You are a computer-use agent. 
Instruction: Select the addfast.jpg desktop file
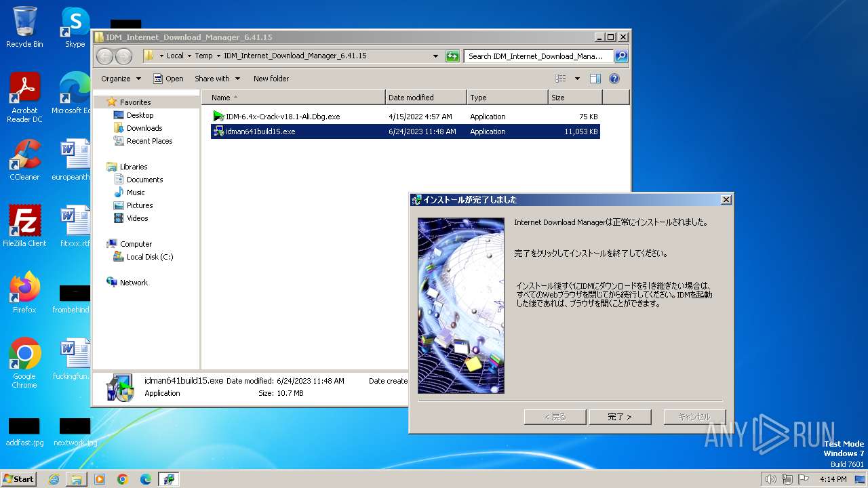point(24,432)
